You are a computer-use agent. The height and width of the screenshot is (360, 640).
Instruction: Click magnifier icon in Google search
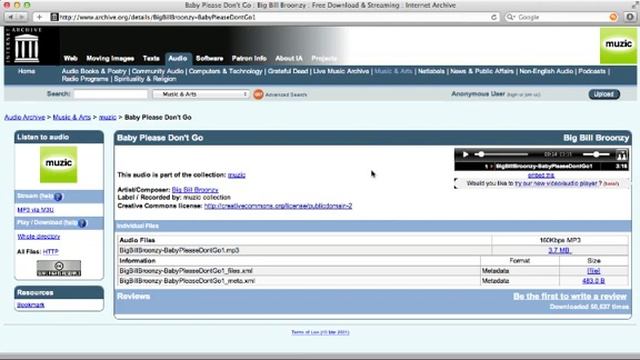coord(511,17)
